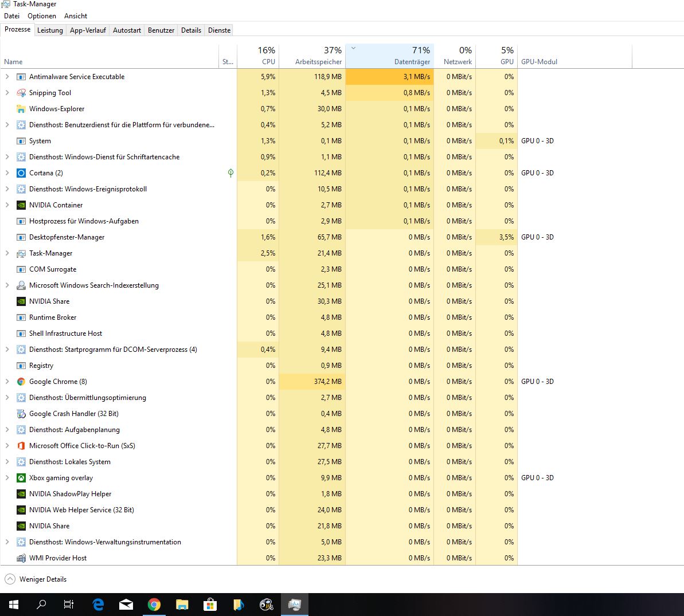Expand Antimalware Service Executable row
This screenshot has width=684, height=616.
(7, 77)
